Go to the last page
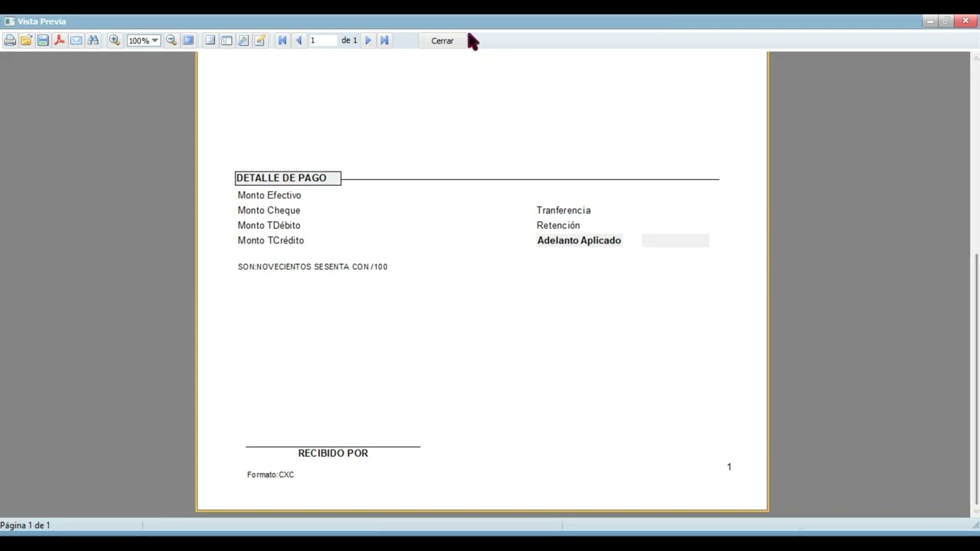The image size is (980, 551). 384,41
